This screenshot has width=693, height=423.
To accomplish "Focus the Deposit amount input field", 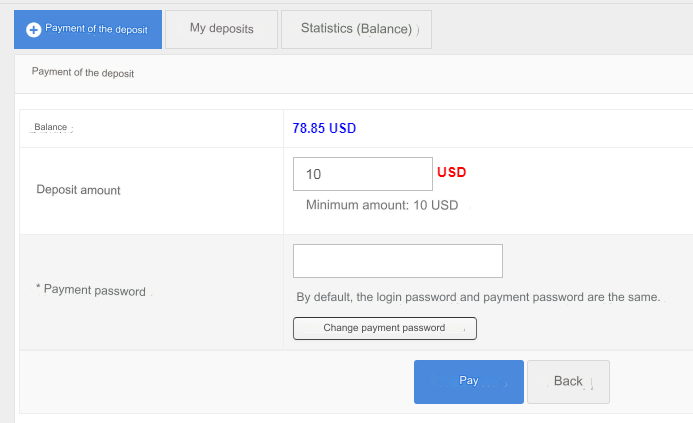I will pos(362,174).
